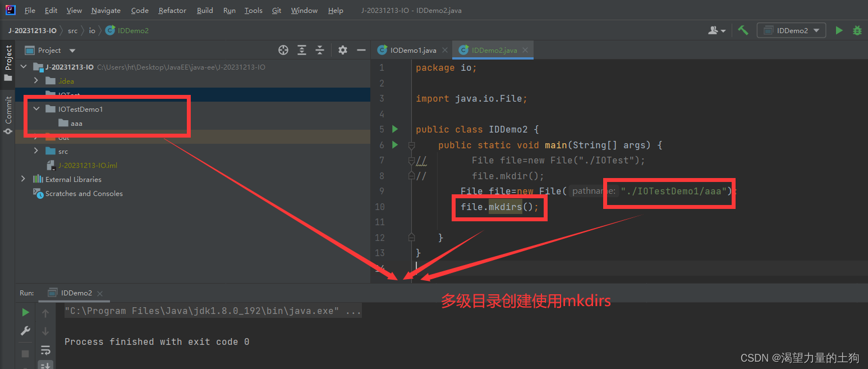Start debugging with the Debug bug icon
This screenshot has height=369, width=868.
click(x=857, y=30)
